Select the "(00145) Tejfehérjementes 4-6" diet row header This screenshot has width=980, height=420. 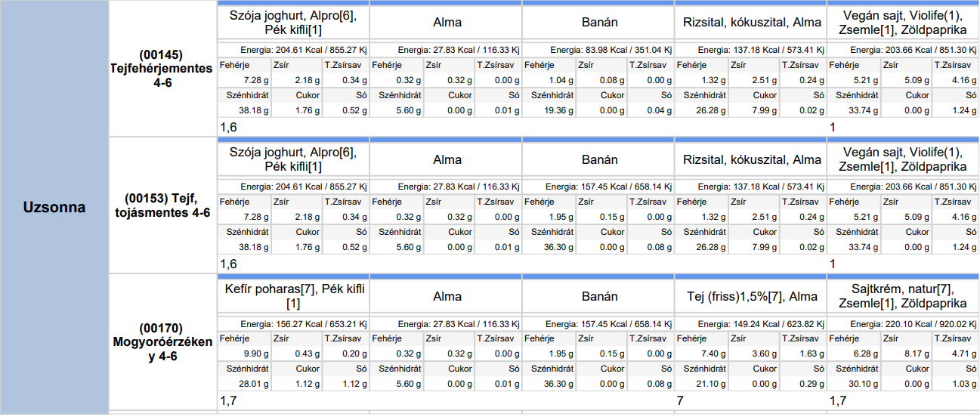161,68
